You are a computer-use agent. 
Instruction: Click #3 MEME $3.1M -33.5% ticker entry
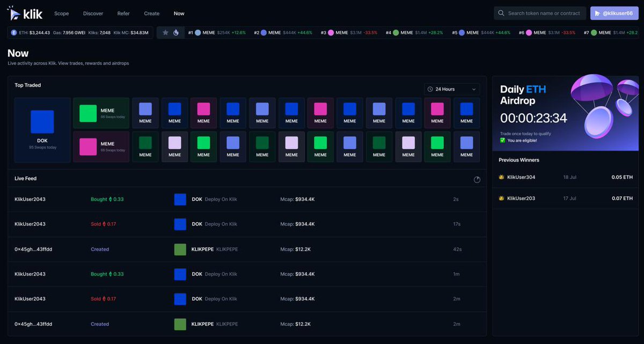[349, 33]
